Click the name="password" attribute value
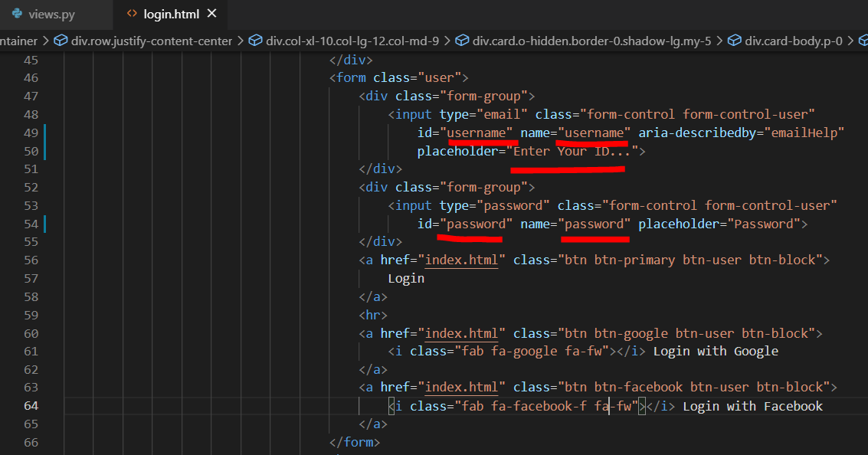The image size is (868, 455). coord(594,224)
